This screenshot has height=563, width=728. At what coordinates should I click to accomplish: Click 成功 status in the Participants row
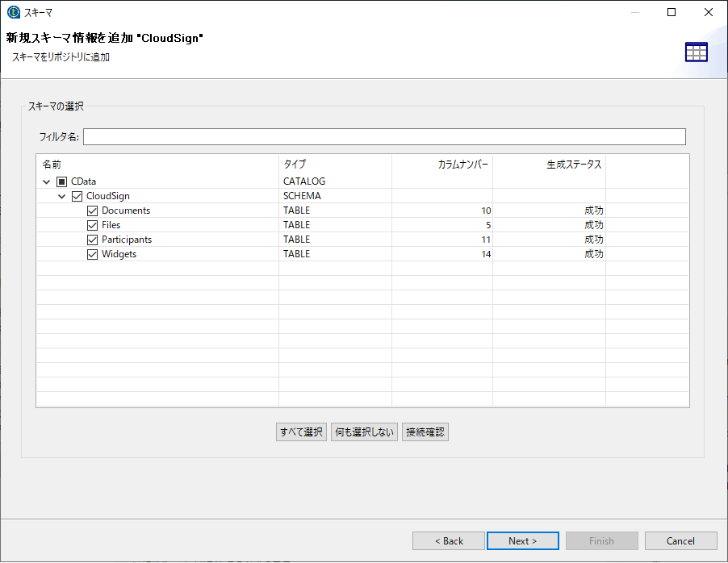point(594,240)
